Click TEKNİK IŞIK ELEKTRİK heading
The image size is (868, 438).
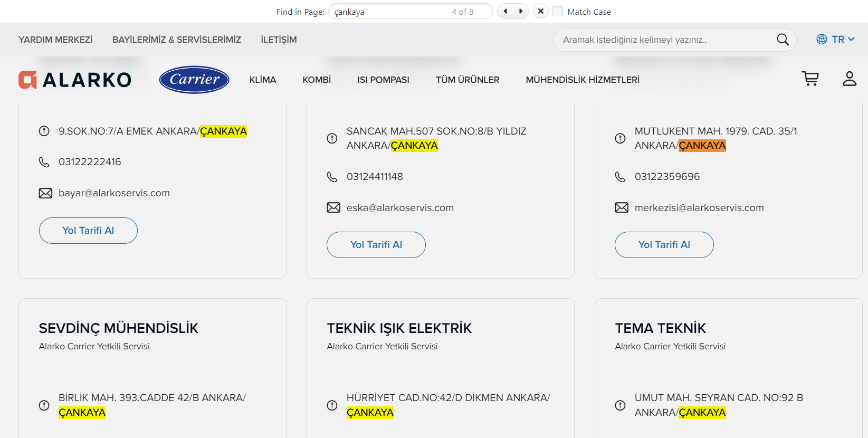[x=399, y=328]
